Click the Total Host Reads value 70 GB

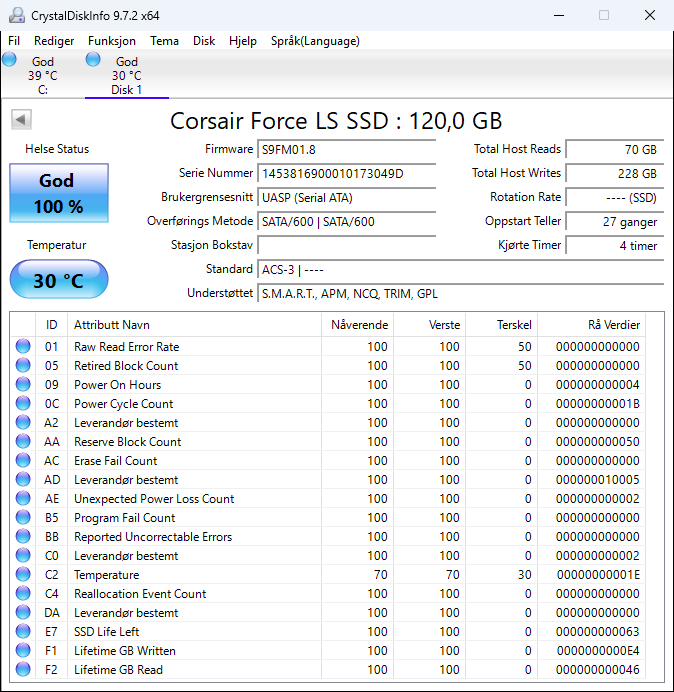615,150
